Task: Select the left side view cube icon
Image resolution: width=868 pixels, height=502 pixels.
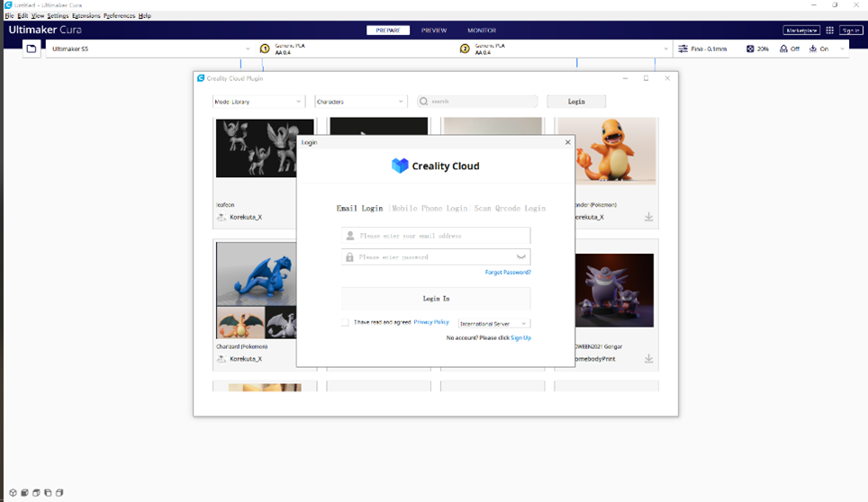Action: [x=48, y=493]
